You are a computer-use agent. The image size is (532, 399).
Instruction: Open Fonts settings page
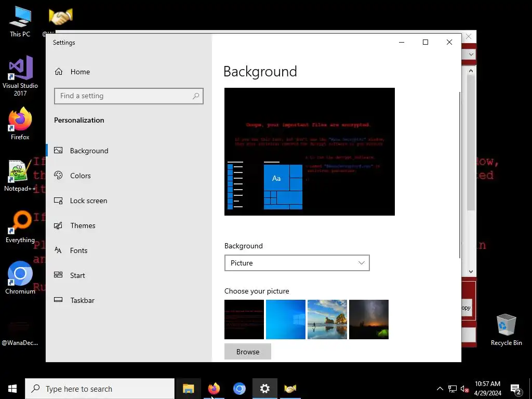pyautogui.click(x=128, y=250)
